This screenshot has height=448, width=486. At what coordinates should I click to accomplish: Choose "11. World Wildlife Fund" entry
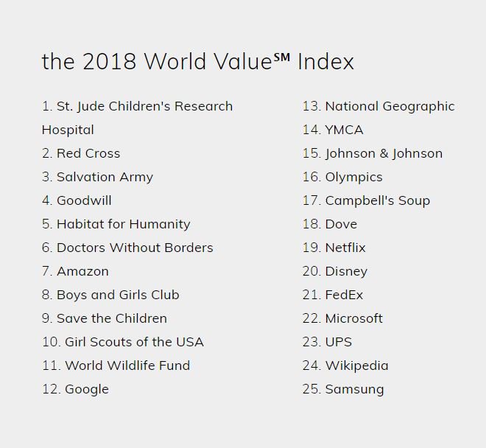pyautogui.click(x=116, y=365)
